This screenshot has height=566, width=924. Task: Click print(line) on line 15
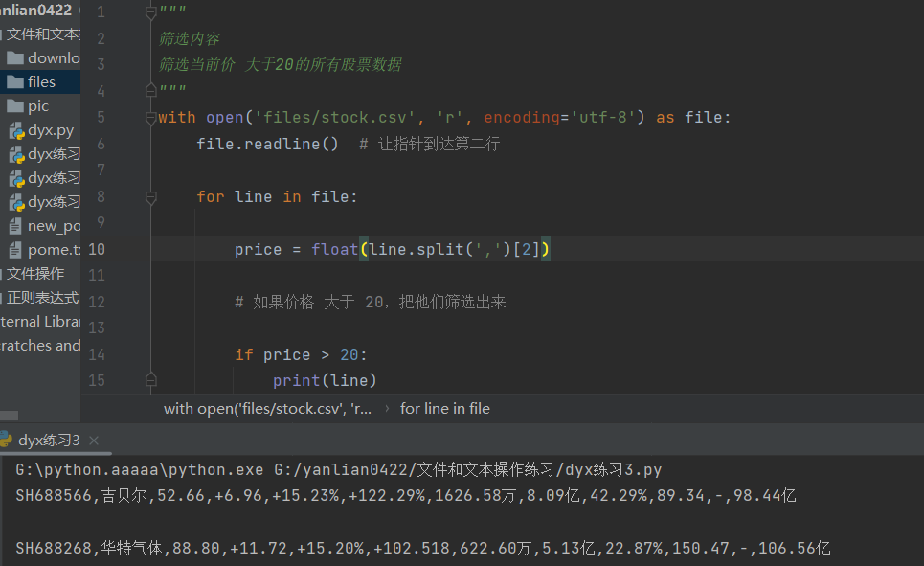[325, 380]
